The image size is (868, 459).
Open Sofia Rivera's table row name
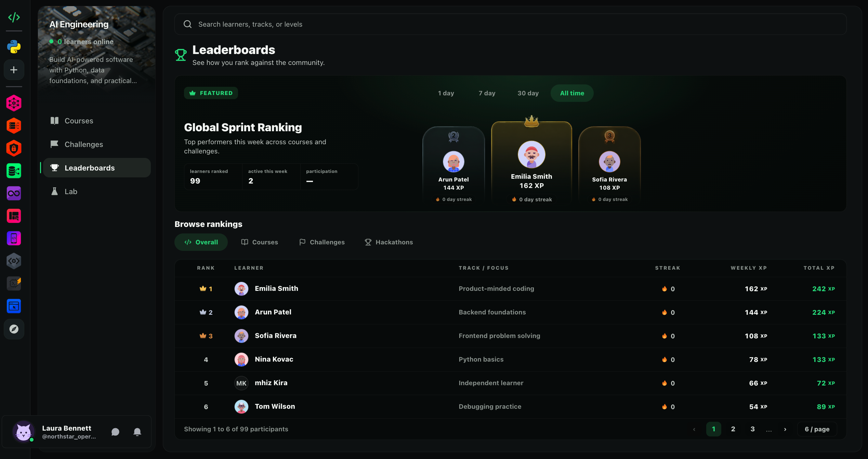[x=276, y=336]
